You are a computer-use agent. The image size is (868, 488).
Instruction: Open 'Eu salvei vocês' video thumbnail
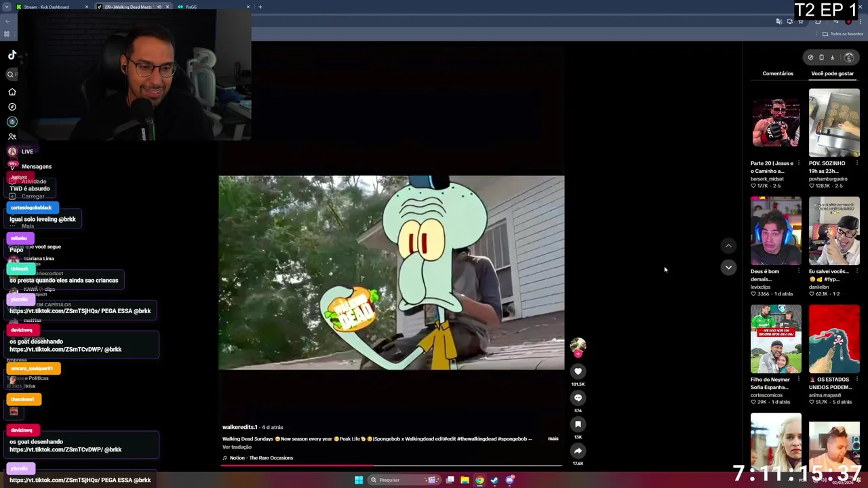[834, 230]
